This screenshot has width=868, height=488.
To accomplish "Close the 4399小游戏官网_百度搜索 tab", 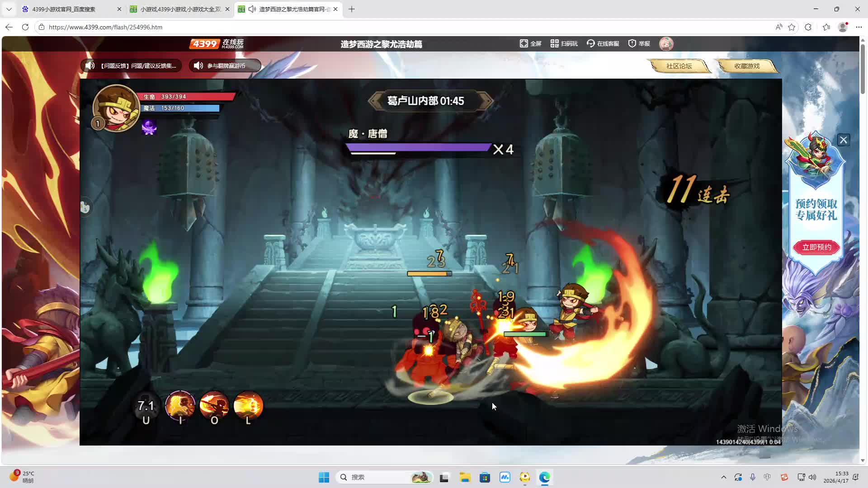I will pos(119,9).
